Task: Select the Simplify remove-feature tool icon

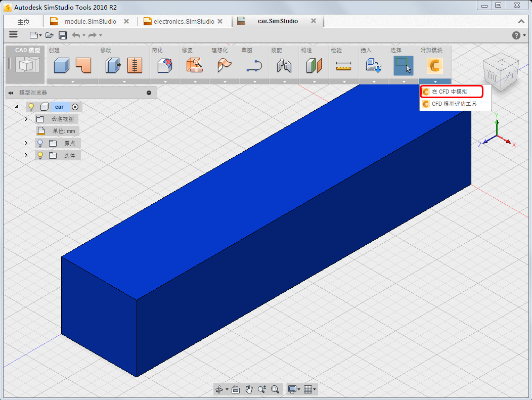Action: point(165,65)
